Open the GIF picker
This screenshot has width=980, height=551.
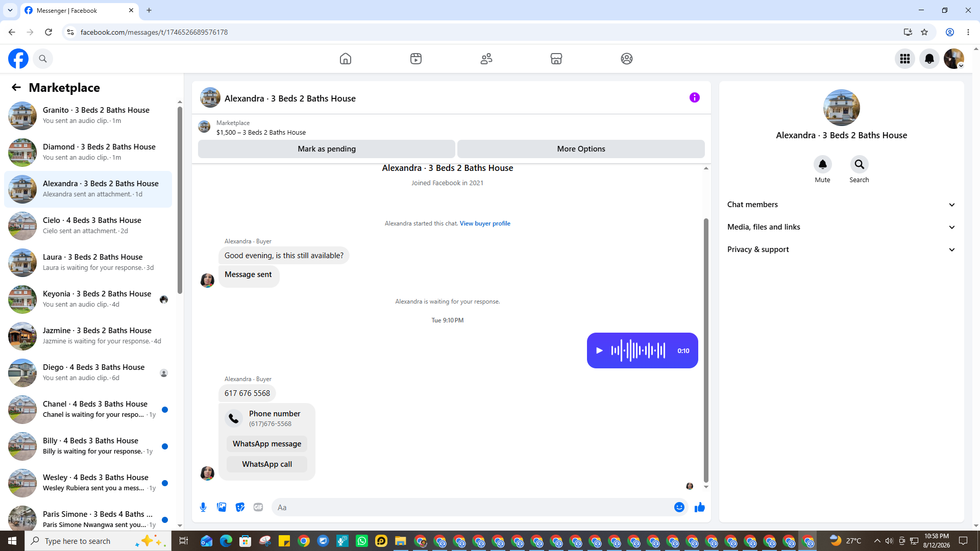coord(258,507)
